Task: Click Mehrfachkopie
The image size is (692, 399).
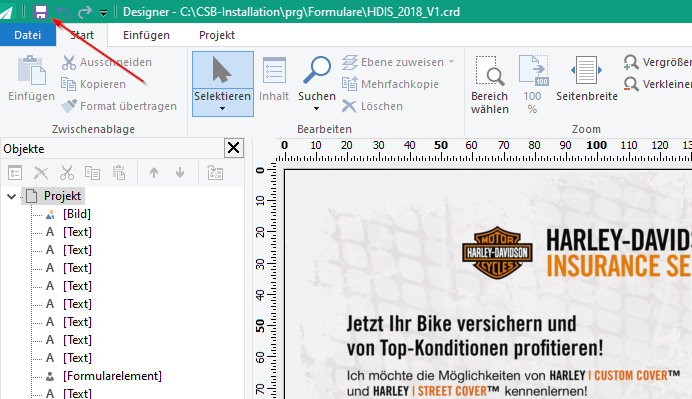Action: click(x=391, y=84)
